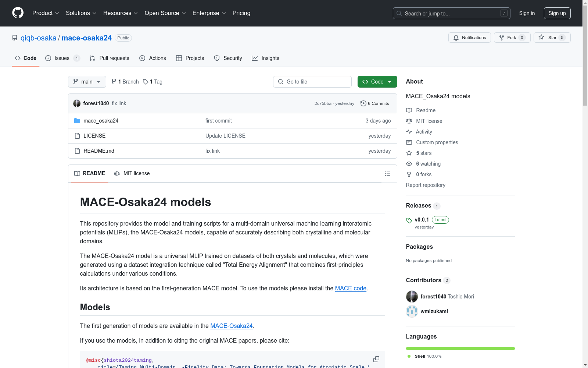Open the README outline list icon
588x368 pixels.
coord(387,174)
